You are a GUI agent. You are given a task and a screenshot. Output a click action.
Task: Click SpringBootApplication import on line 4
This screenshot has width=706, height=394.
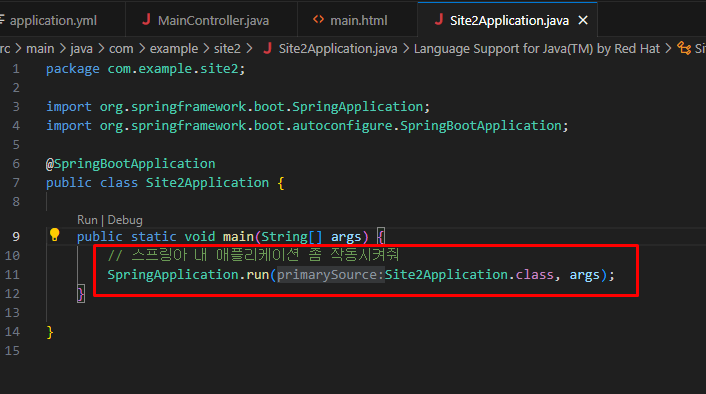(x=481, y=126)
